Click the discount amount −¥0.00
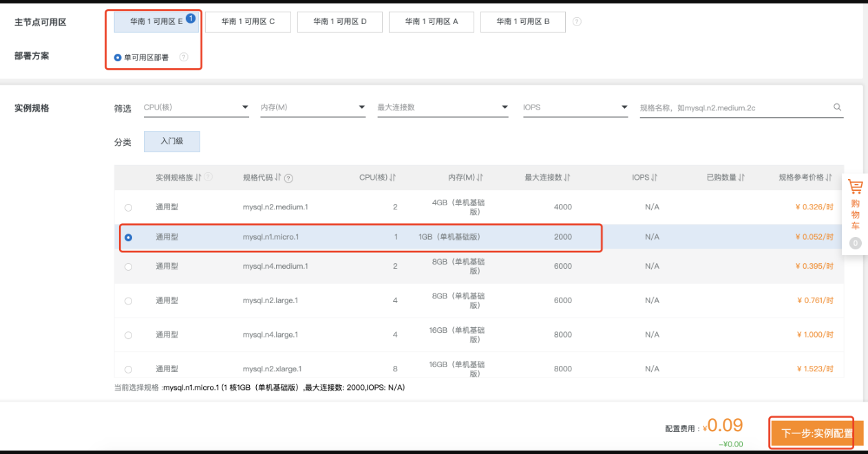This screenshot has height=454, width=868. pyautogui.click(x=731, y=444)
